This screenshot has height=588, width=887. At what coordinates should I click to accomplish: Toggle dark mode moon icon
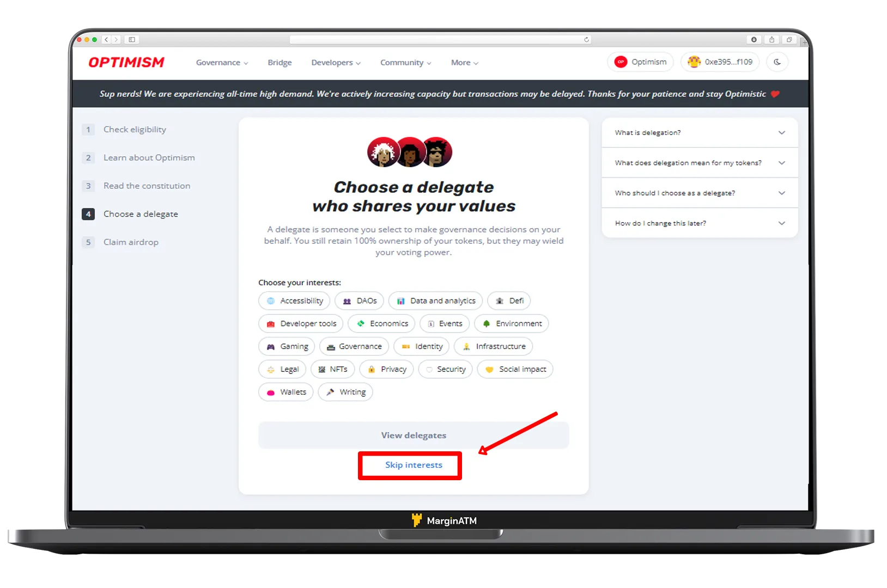pyautogui.click(x=777, y=62)
